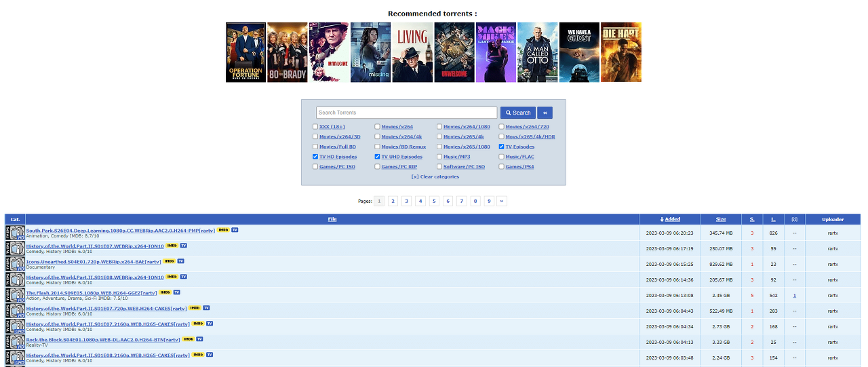Screen dimensions: 868x367
Task: Open the IMDb badge for History.of.the.World S01E07.720p
Action: (x=195, y=308)
